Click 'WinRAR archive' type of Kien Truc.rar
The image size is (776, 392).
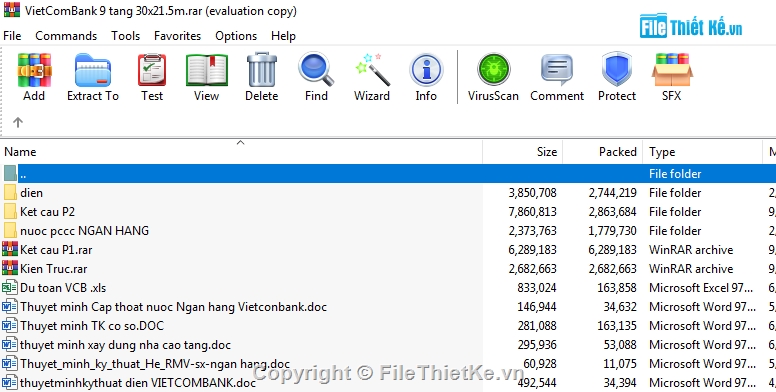(691, 269)
